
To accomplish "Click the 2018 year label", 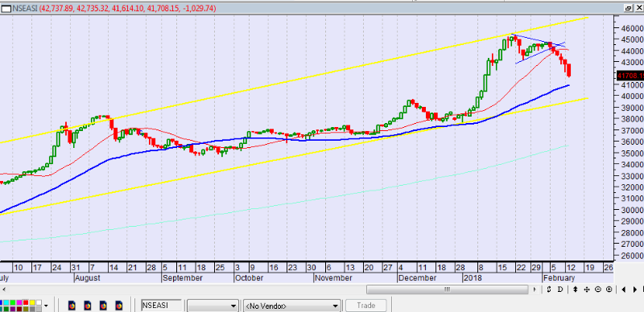I will (x=473, y=278).
